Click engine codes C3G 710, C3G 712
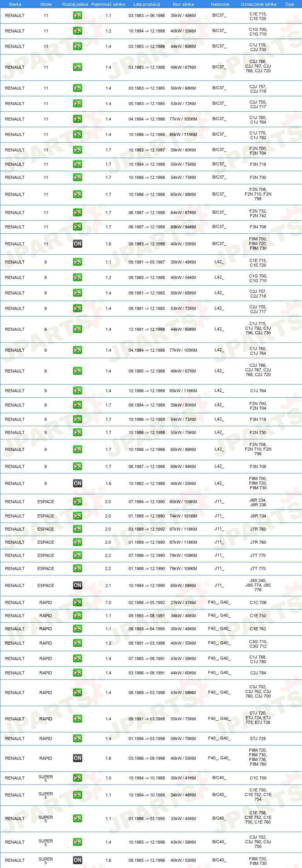The height and width of the screenshot is (868, 302). click(x=258, y=644)
